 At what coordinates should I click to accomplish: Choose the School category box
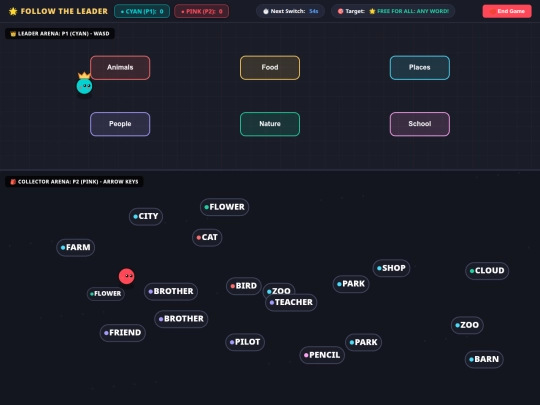pos(420,124)
